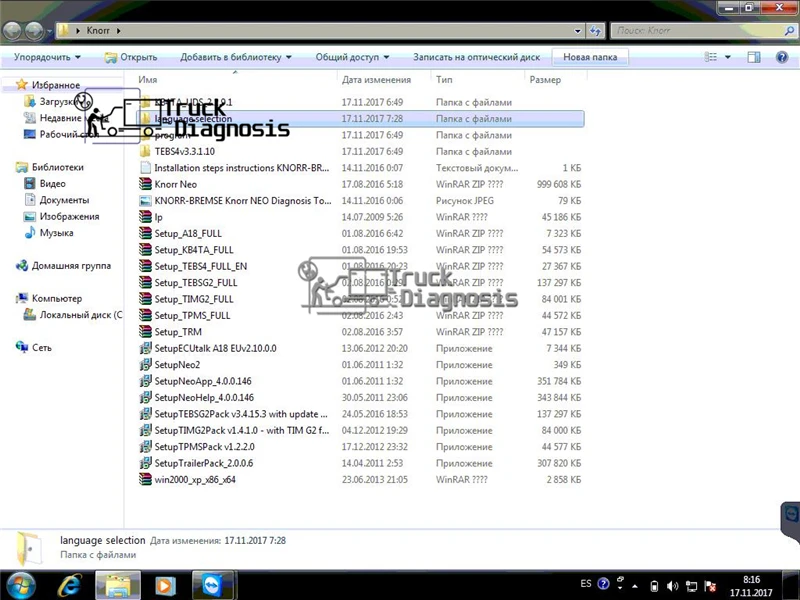This screenshot has width=800, height=600.
Task: Open the Общий доступ dropdown
Action: tap(352, 57)
